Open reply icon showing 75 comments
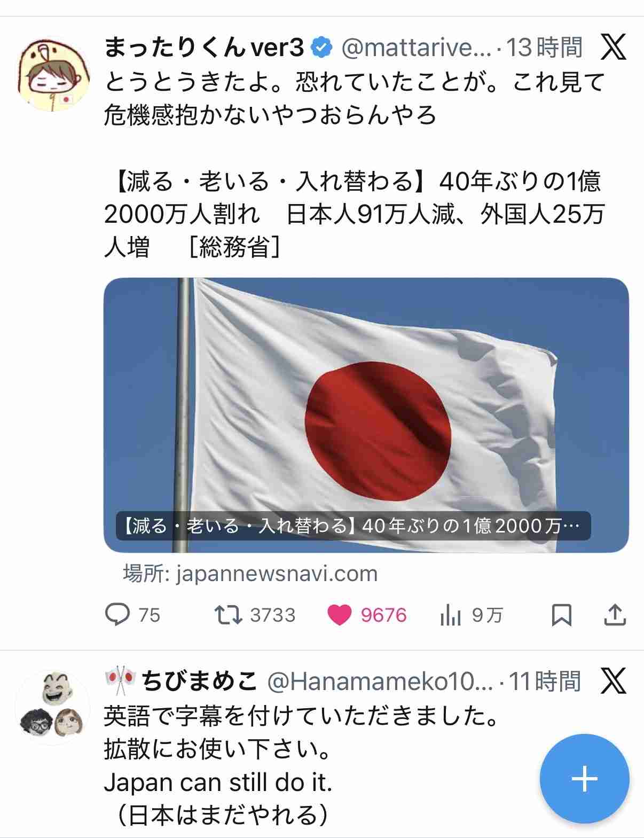Image resolution: width=644 pixels, height=838 pixels. pyautogui.click(x=117, y=614)
